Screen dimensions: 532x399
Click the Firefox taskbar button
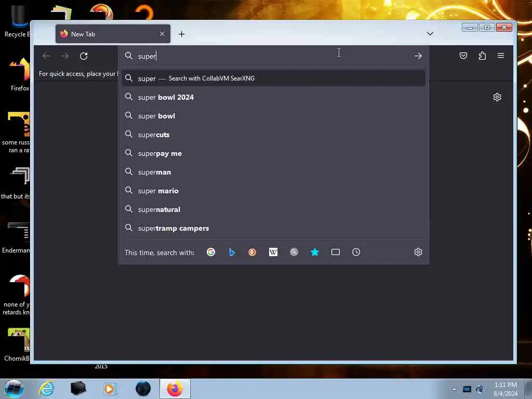[175, 389]
